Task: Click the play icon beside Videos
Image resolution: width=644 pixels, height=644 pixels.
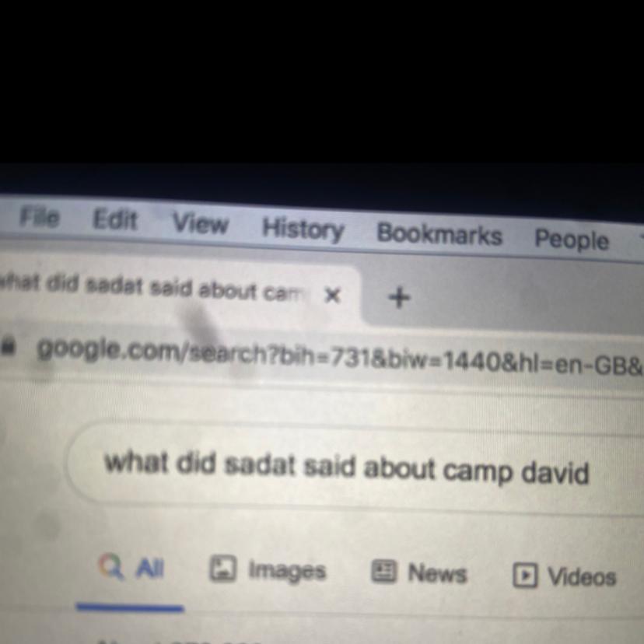Action: click(x=525, y=576)
